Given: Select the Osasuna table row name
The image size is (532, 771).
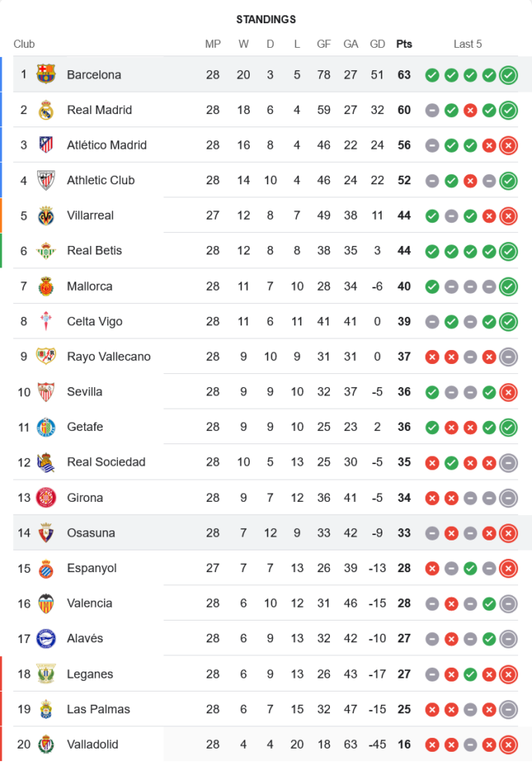Looking at the screenshot, I should pyautogui.click(x=91, y=533).
